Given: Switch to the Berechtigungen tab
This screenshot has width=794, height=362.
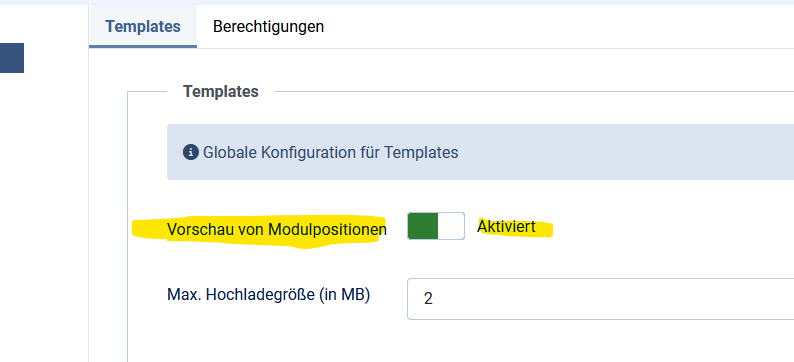Looking at the screenshot, I should [x=268, y=26].
